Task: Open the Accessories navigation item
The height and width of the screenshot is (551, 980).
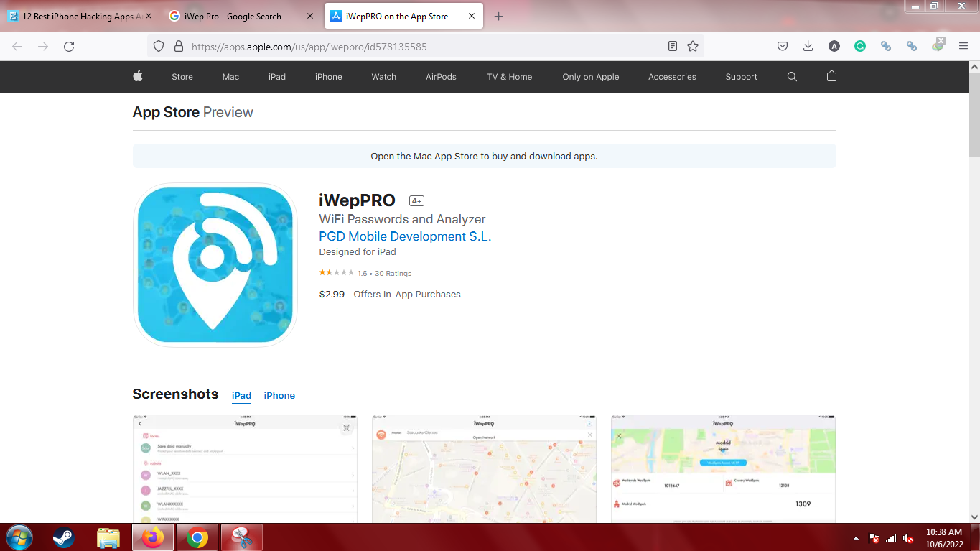Action: click(x=672, y=77)
